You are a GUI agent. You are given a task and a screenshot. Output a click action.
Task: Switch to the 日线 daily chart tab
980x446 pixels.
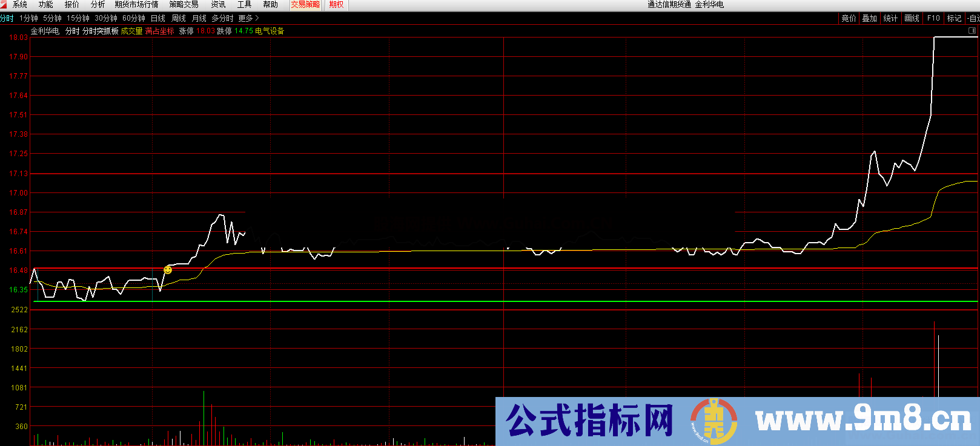click(x=158, y=19)
